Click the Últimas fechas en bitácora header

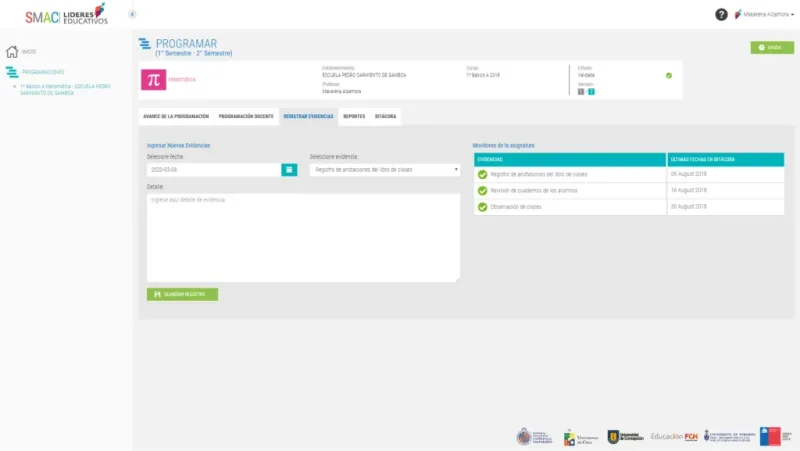click(725, 160)
